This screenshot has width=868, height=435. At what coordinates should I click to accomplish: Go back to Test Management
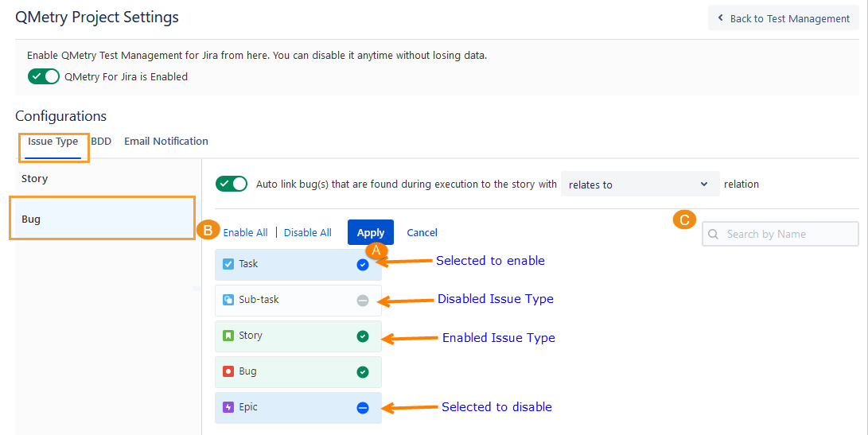pos(784,18)
